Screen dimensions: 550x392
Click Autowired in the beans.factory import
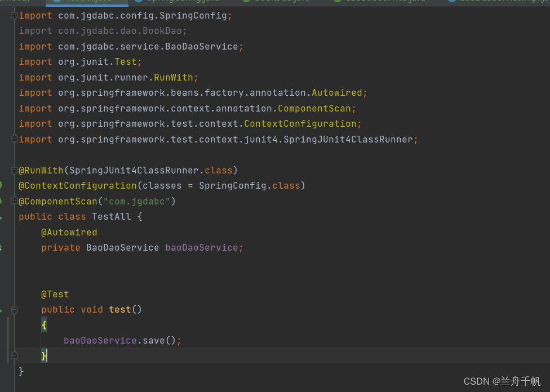coord(337,92)
